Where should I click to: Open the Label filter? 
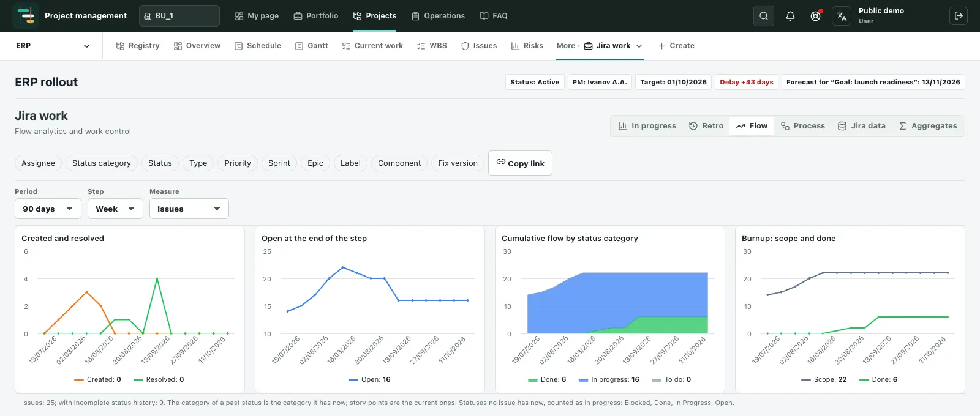coord(350,163)
